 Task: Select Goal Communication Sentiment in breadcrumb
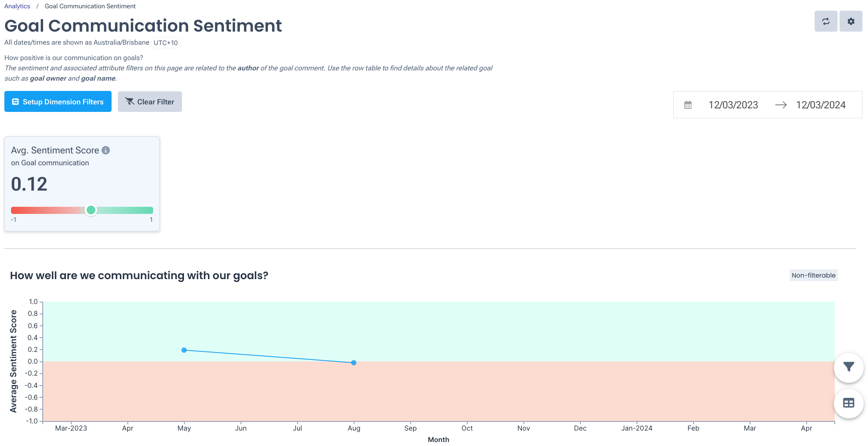[90, 6]
